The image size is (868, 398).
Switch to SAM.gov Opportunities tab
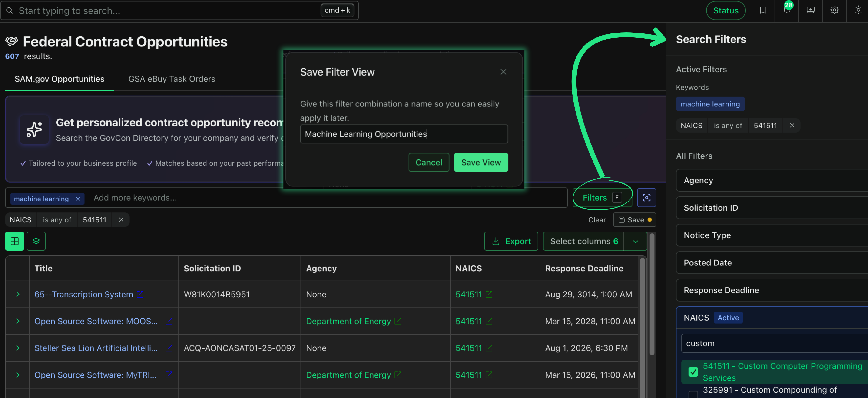[x=59, y=79]
